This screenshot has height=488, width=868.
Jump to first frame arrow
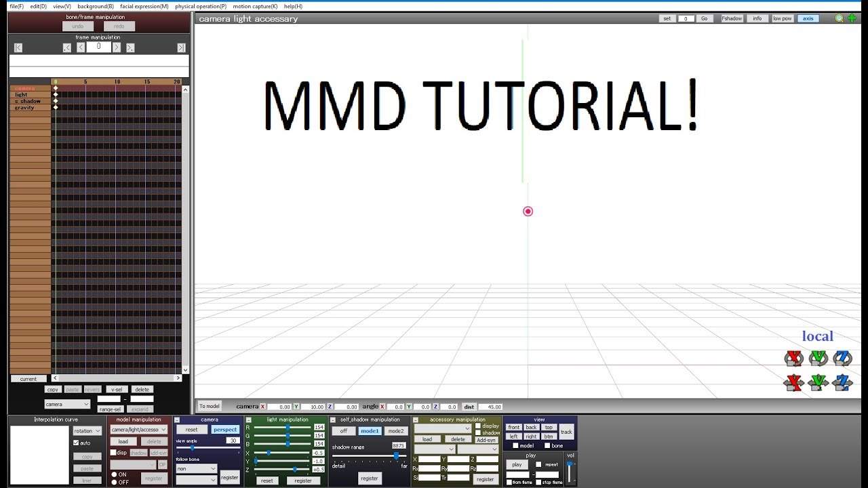pos(18,47)
